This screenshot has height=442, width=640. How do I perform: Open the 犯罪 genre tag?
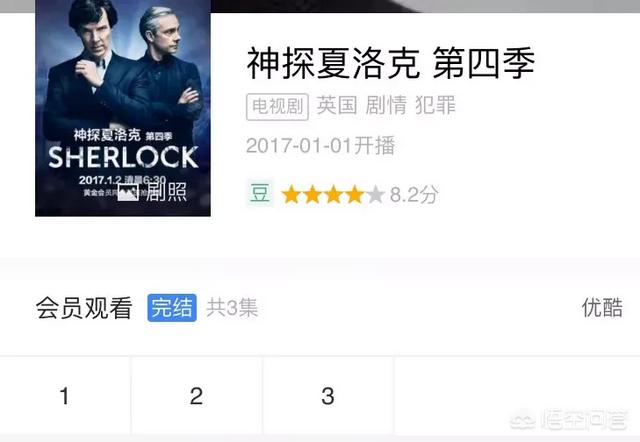point(435,105)
